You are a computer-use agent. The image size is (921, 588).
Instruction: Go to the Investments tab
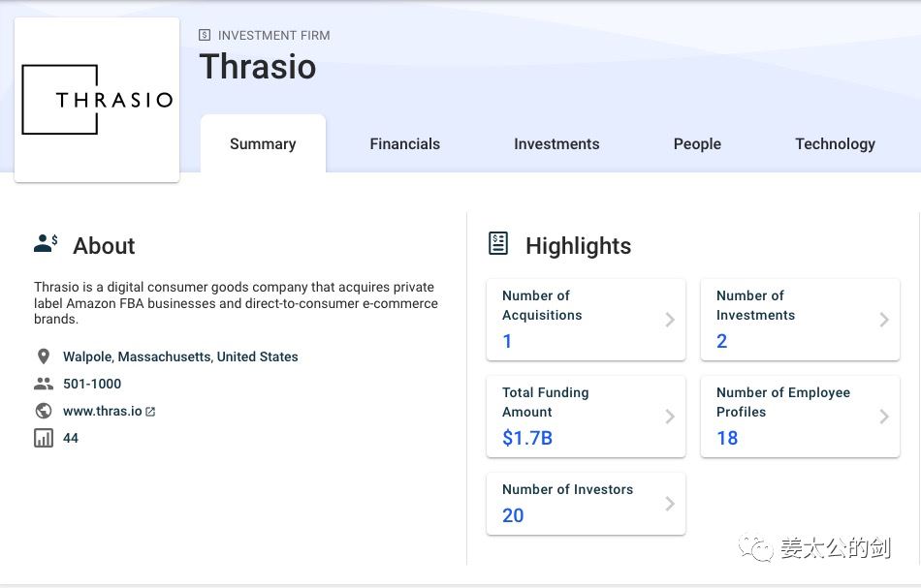tap(556, 143)
